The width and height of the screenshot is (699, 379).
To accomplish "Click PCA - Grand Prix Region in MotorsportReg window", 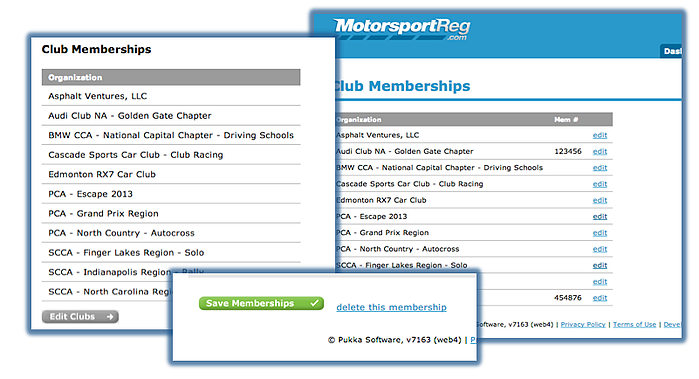I will (x=382, y=233).
